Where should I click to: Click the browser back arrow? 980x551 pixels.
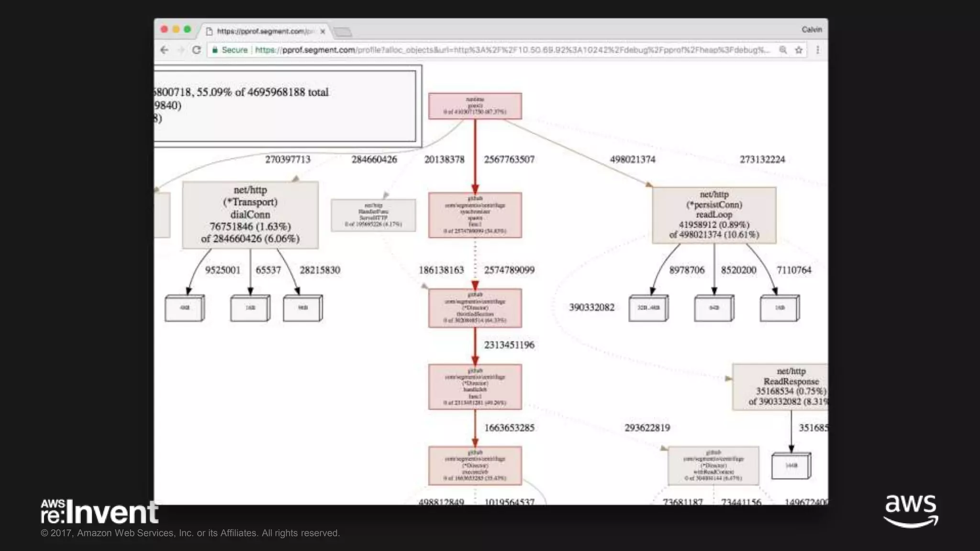[x=165, y=50]
